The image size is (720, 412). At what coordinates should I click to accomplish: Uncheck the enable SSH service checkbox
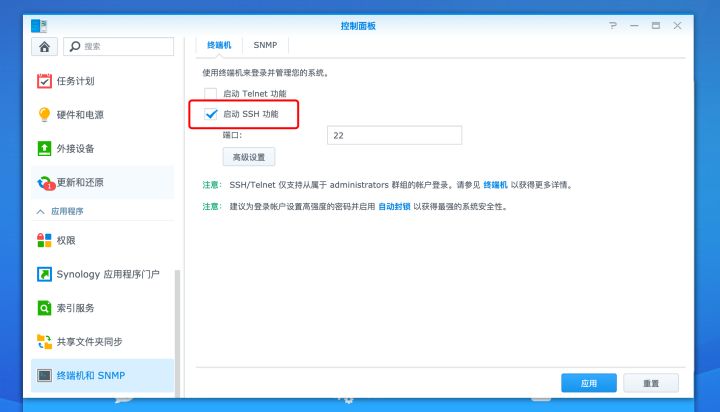click(211, 115)
